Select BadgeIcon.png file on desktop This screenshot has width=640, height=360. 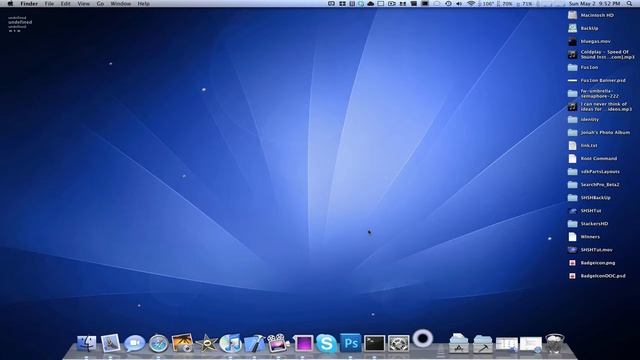pos(592,263)
